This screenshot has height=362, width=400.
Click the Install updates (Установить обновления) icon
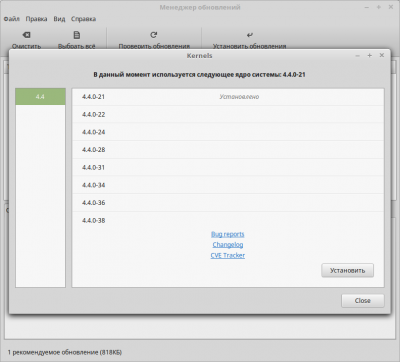pyautogui.click(x=249, y=35)
